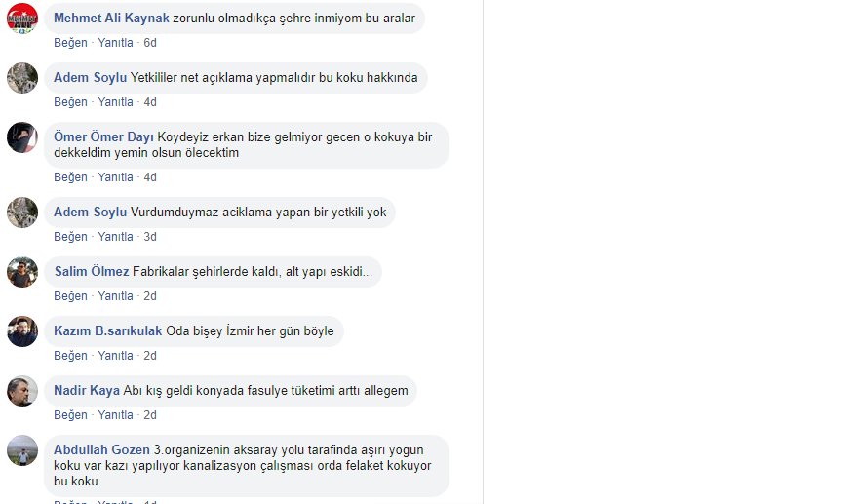The image size is (858, 504).
Task: Open Kazım B.sarıkulak's avatar
Action: coord(22,331)
